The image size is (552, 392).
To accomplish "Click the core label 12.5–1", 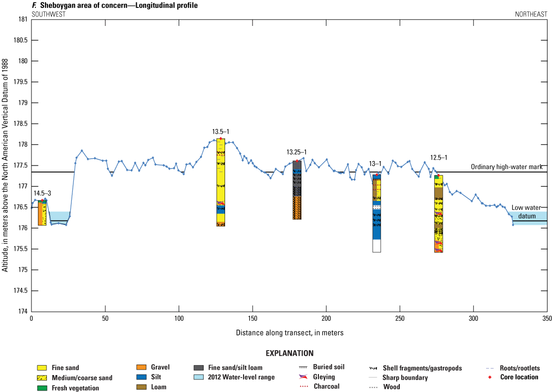I will tap(439, 158).
